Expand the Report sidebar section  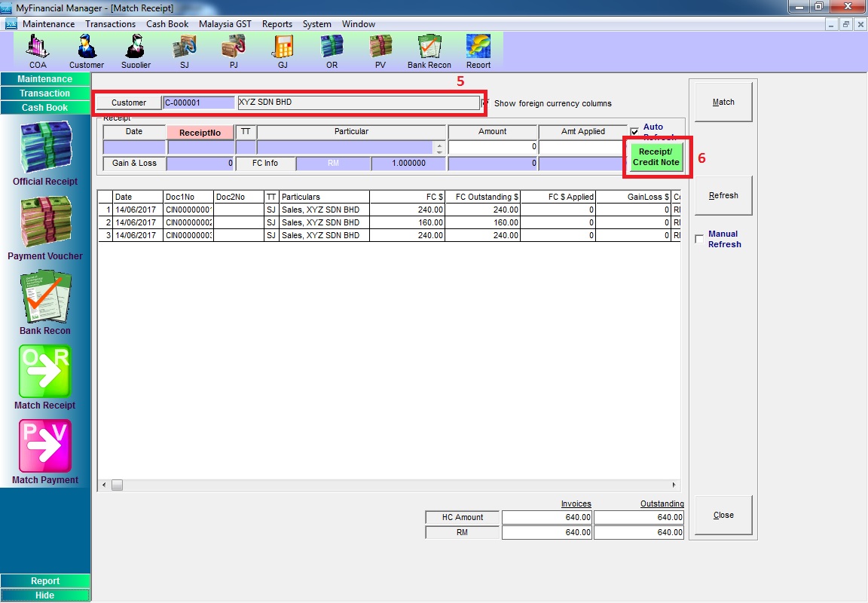pyautogui.click(x=45, y=581)
